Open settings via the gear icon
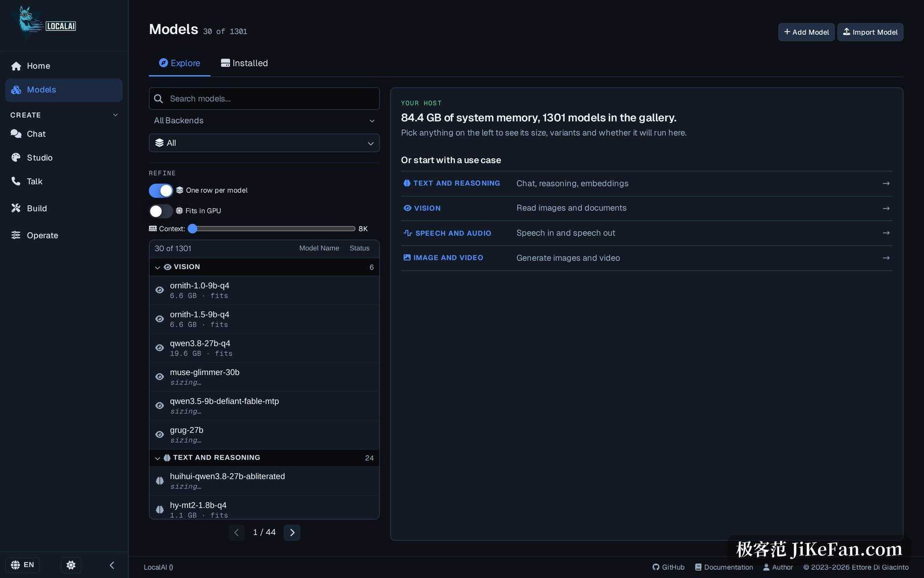This screenshot has height=578, width=924. point(71,565)
